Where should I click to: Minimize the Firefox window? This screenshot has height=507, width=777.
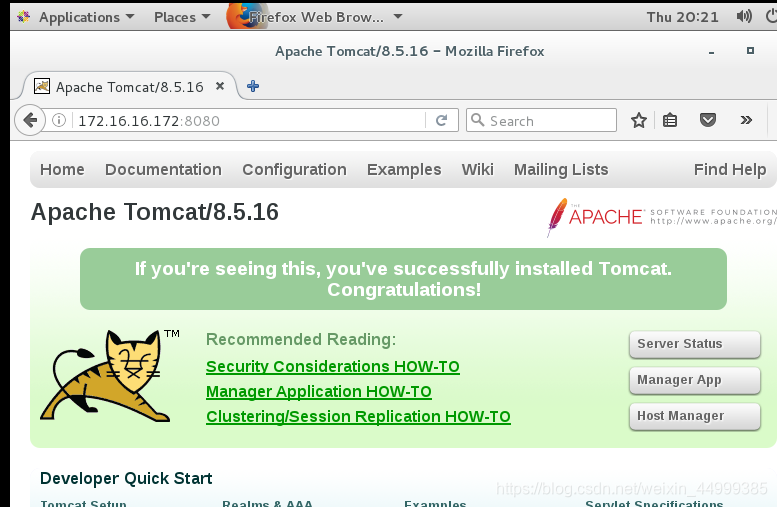pos(712,52)
